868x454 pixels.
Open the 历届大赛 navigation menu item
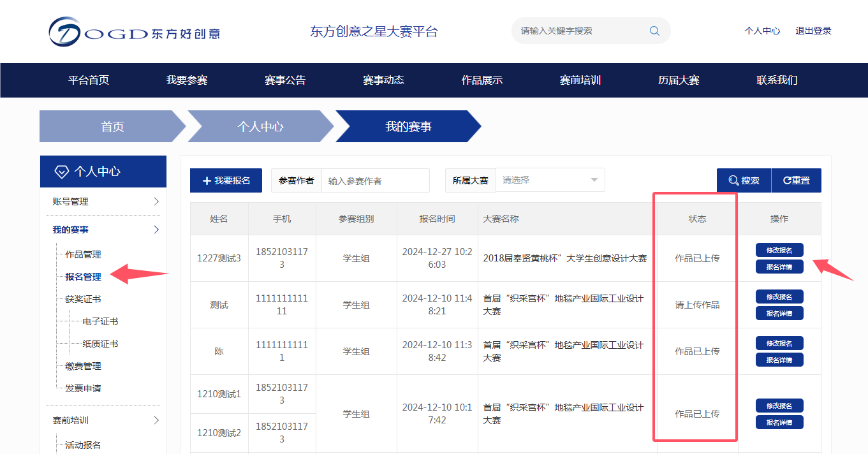point(678,80)
